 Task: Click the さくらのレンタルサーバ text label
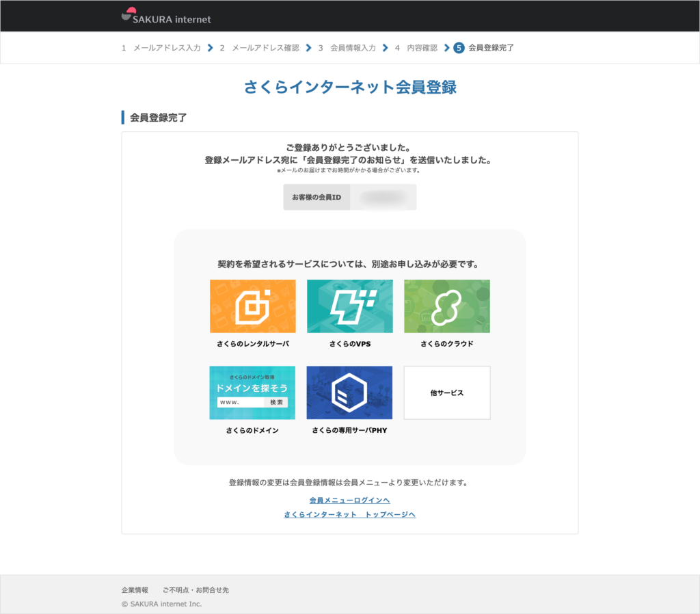tap(252, 344)
